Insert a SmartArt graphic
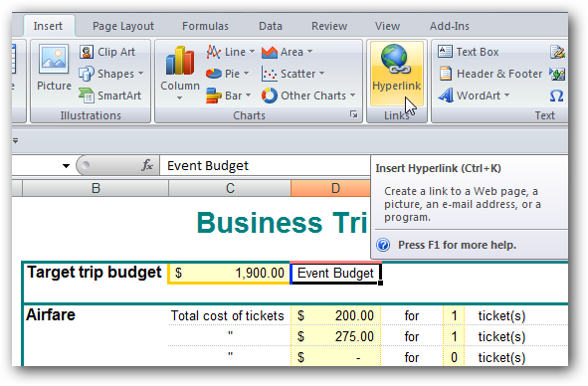Image resolution: width=588 pixels, height=386 pixels. coord(109,96)
